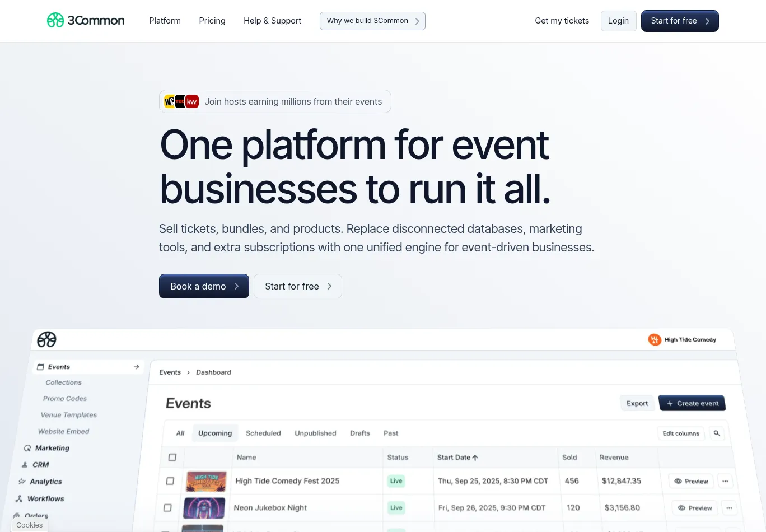Check the box for High Tide Comedy Fest 2025
766x532 pixels.
click(x=170, y=481)
